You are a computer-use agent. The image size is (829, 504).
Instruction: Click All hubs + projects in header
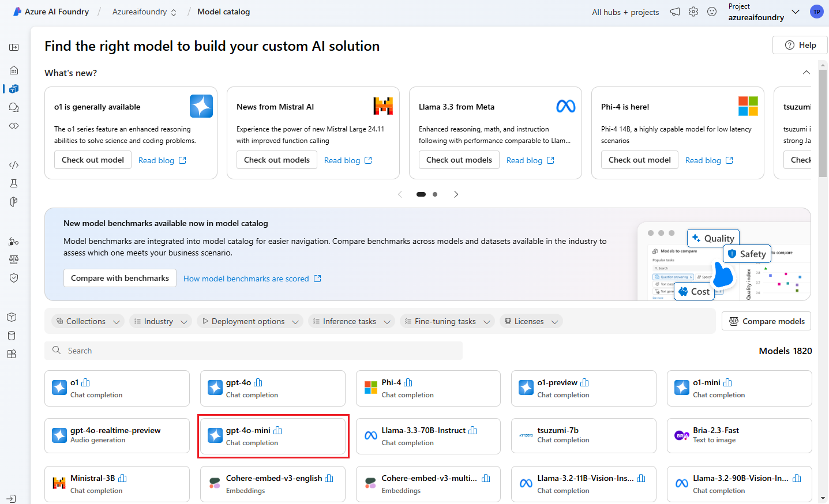pos(625,12)
